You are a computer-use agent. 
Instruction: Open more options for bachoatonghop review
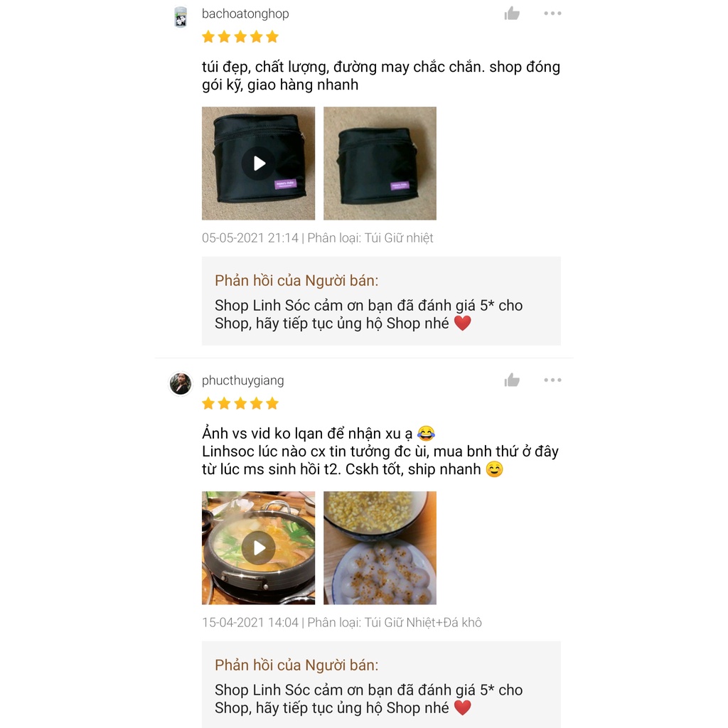coord(552,14)
